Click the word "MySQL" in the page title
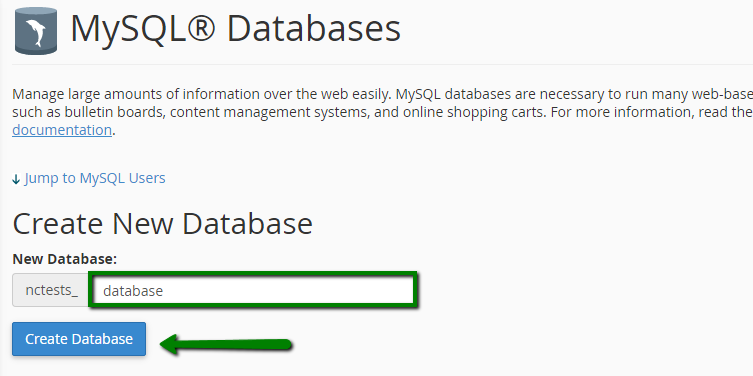Screen dimensions: 753x376 tap(124, 30)
